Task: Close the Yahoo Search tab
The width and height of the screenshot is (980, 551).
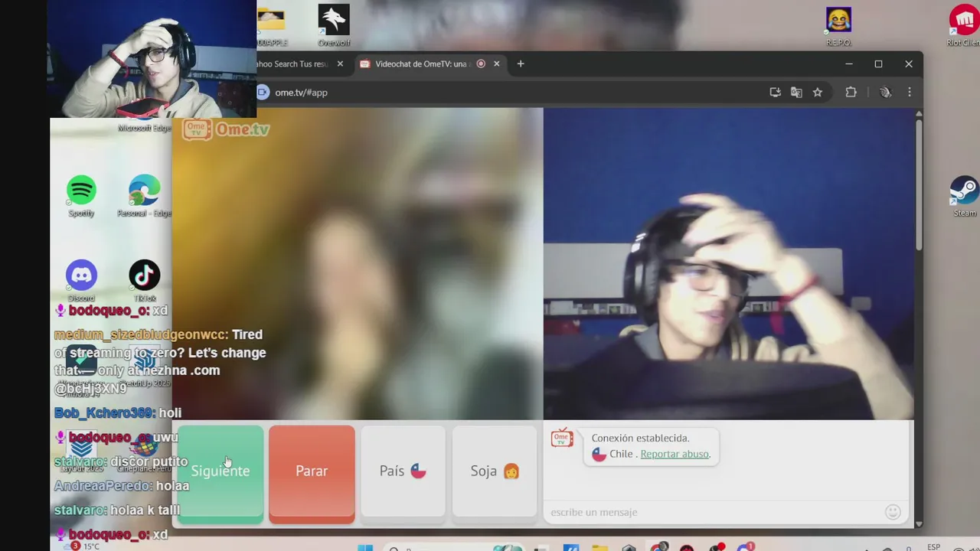Action: coord(340,64)
